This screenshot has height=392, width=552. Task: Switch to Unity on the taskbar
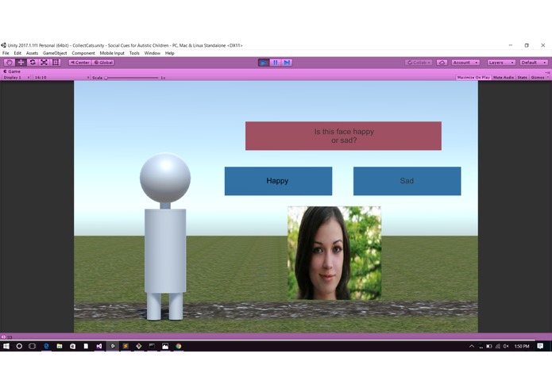coord(112,346)
